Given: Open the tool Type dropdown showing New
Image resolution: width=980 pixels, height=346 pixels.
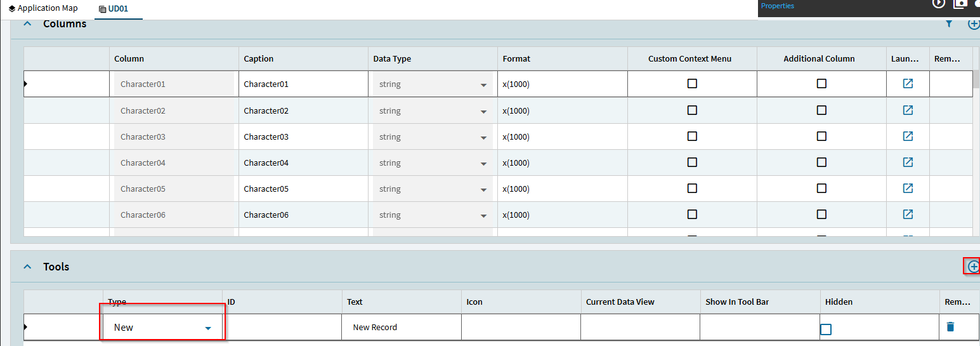Looking at the screenshot, I should (162, 328).
